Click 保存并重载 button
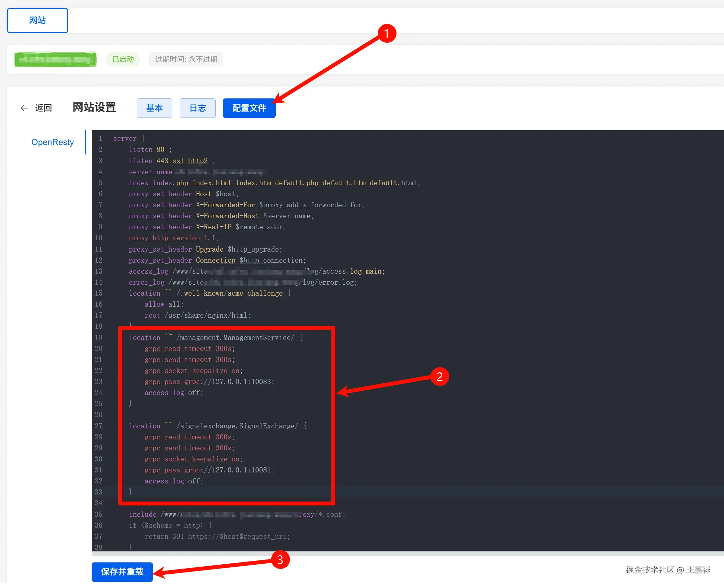Image resolution: width=724 pixels, height=588 pixels. 122,571
